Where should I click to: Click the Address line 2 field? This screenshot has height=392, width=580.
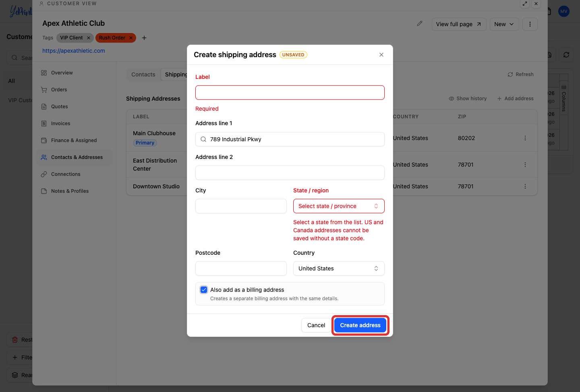(x=290, y=173)
